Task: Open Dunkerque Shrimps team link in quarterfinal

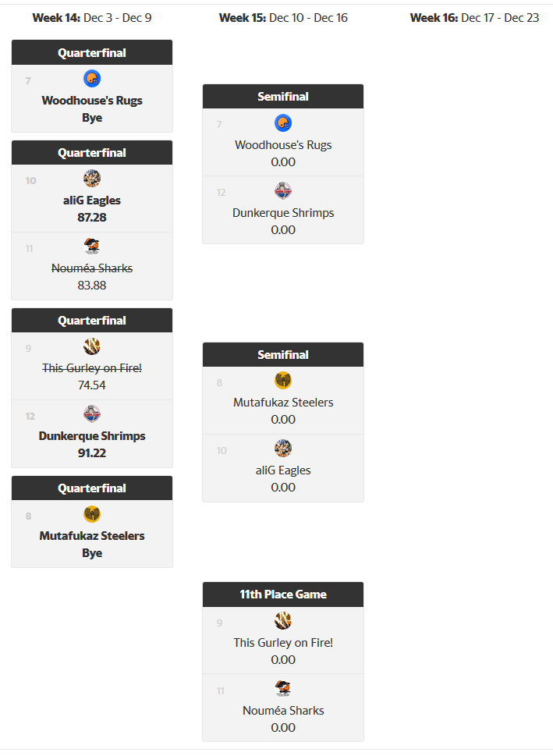Action: [92, 436]
